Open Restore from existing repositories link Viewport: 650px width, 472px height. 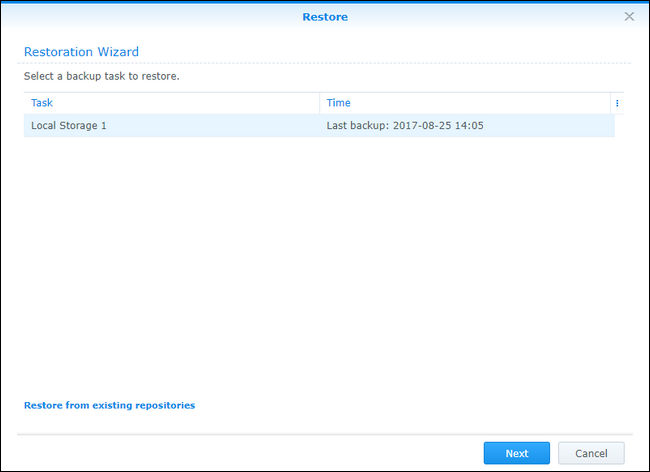109,405
